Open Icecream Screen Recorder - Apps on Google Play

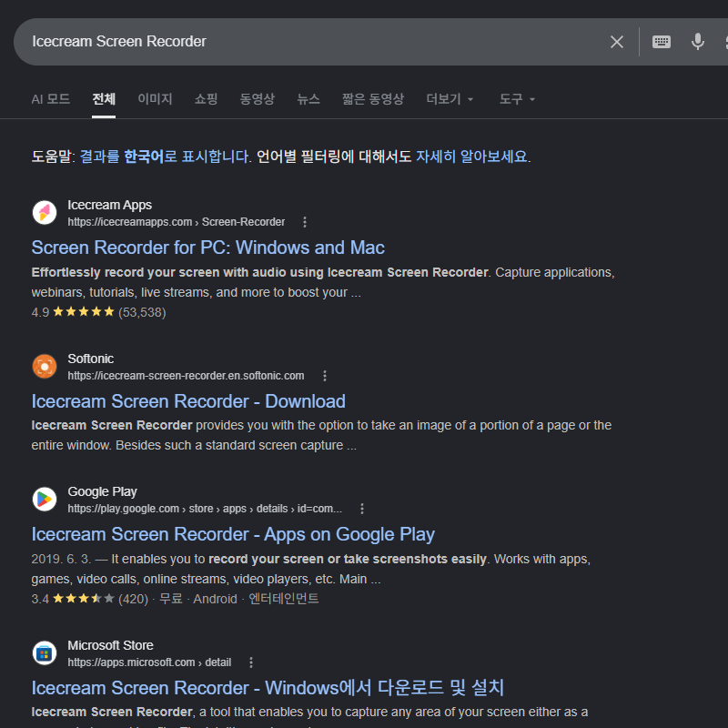233,534
